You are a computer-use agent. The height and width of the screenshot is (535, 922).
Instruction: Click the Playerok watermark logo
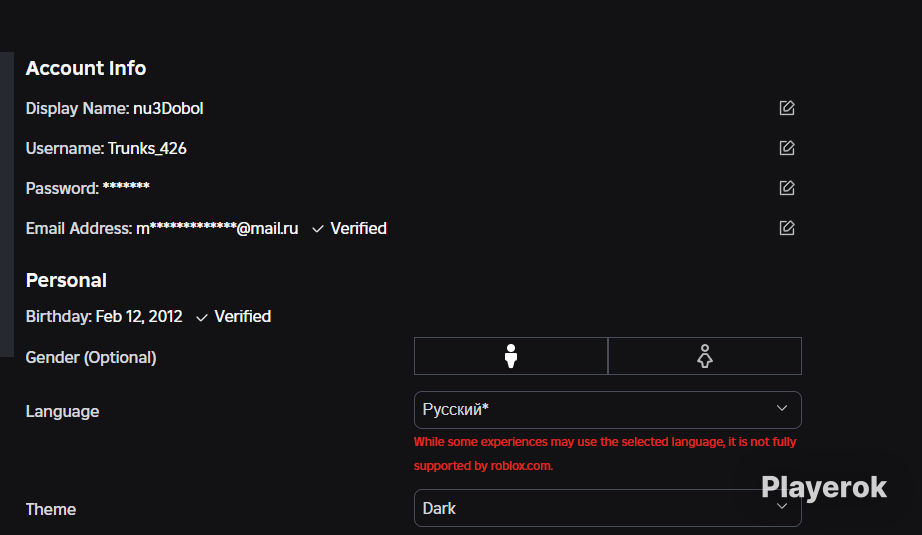(824, 488)
